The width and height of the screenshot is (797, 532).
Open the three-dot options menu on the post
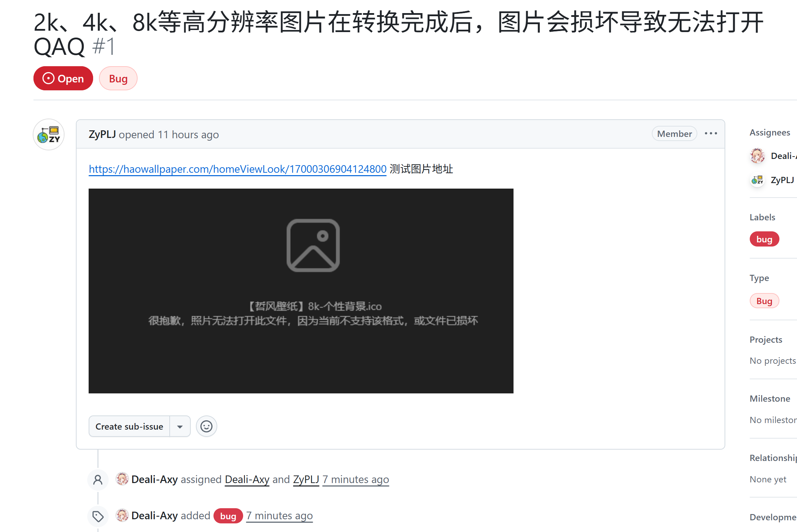pyautogui.click(x=711, y=133)
